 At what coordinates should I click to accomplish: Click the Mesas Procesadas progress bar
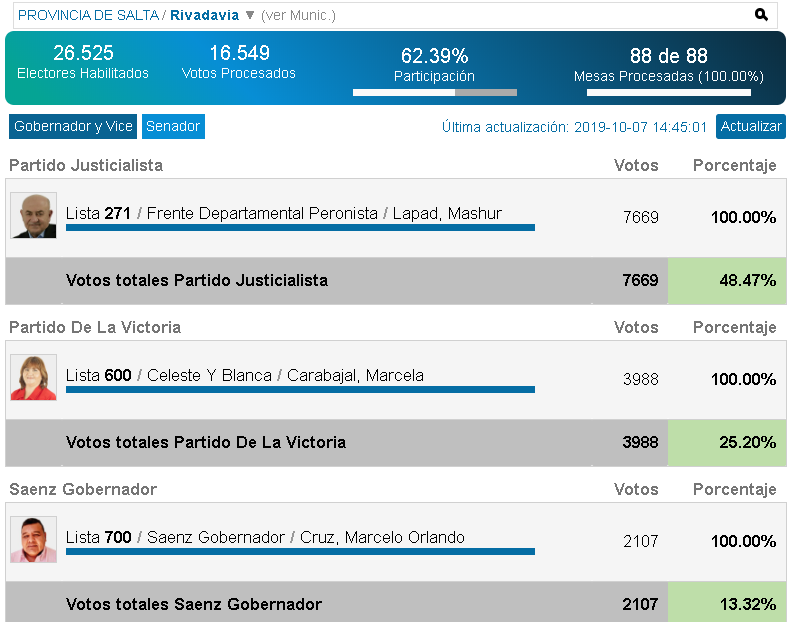coord(668,93)
